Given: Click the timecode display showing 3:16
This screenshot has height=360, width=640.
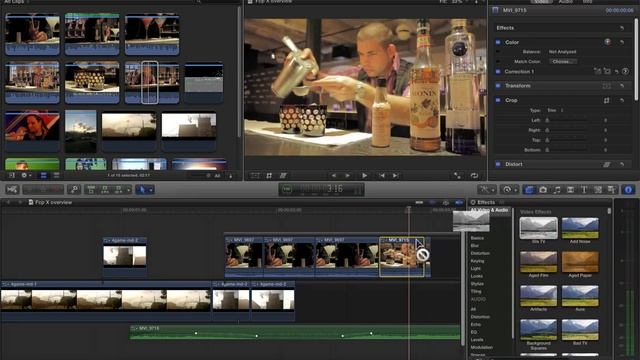Looking at the screenshot, I should click(x=321, y=189).
